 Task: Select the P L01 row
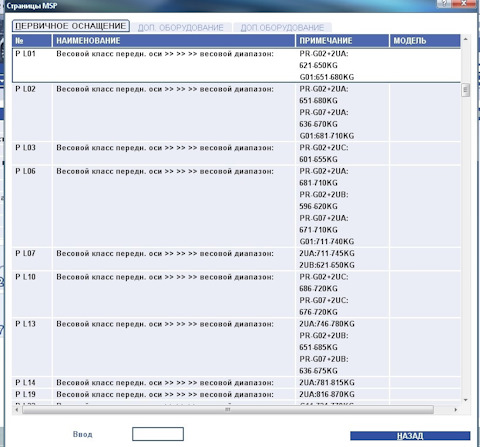236,65
